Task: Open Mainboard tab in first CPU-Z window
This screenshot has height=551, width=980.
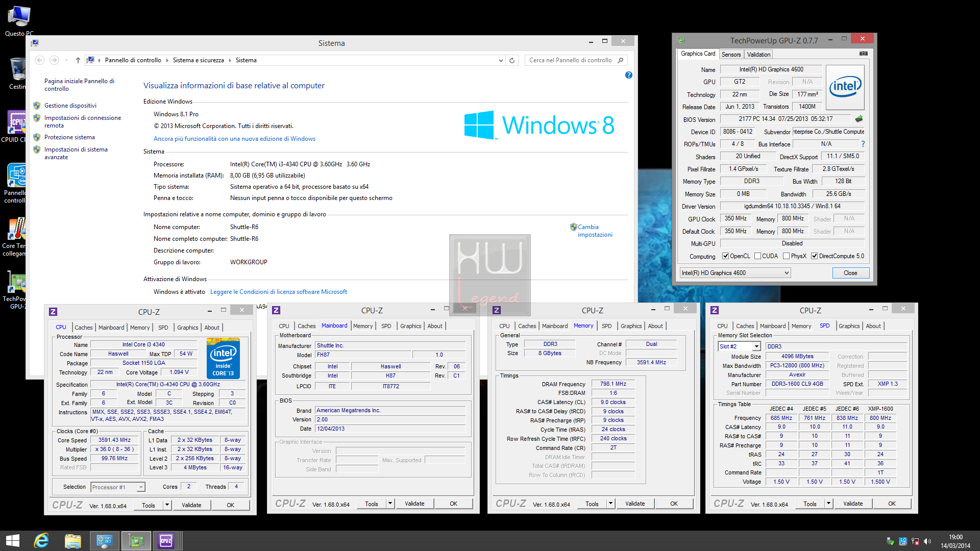Action: click(111, 328)
